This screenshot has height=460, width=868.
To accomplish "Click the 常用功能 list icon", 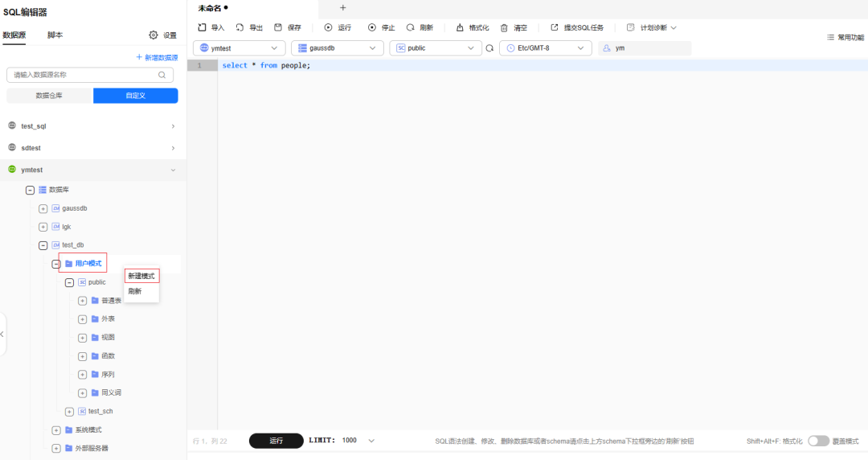I will pyautogui.click(x=830, y=37).
